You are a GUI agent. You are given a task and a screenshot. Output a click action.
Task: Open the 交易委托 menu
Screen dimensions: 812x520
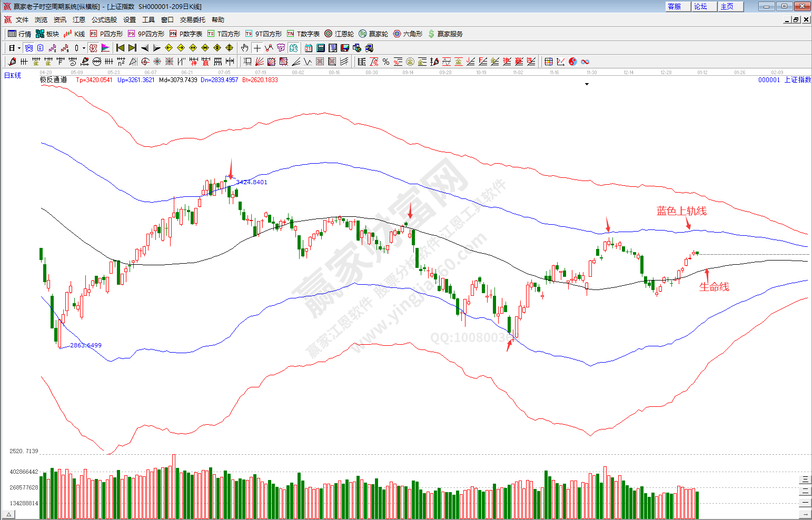[x=192, y=19]
